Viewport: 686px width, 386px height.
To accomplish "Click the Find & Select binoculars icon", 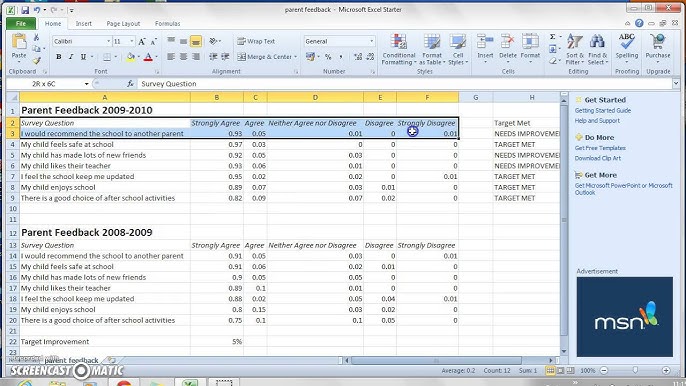I will tap(597, 42).
